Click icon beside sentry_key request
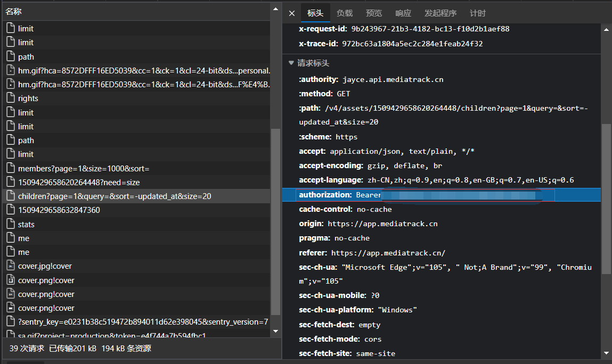612x364 pixels. (x=10, y=321)
